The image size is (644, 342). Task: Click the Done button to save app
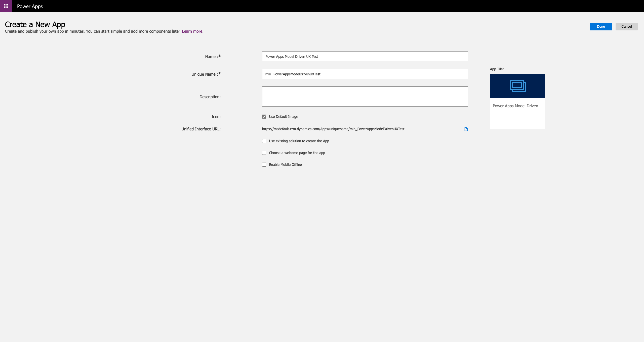coord(601,26)
